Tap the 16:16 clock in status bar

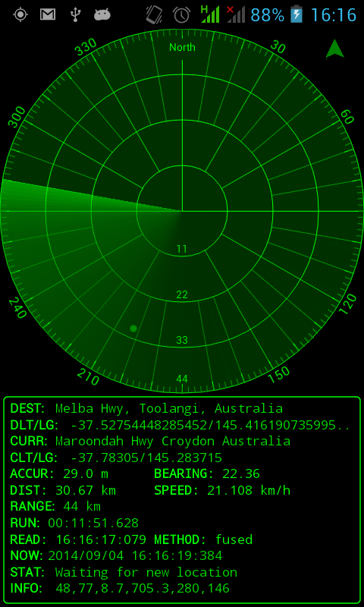[333, 14]
